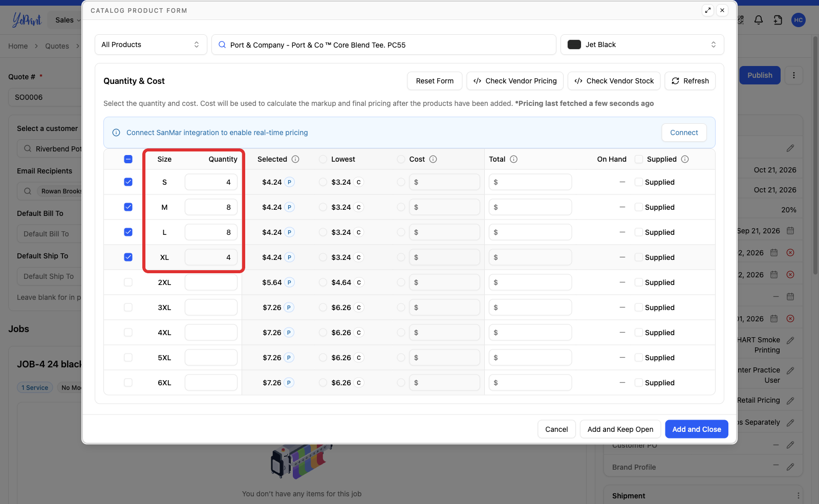Cancel the catalog product form
Image resolution: width=819 pixels, height=504 pixels.
point(556,429)
